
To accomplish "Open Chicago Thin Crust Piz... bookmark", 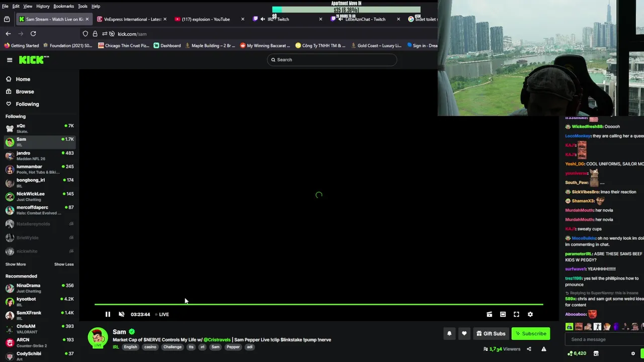I will tap(124, 46).
